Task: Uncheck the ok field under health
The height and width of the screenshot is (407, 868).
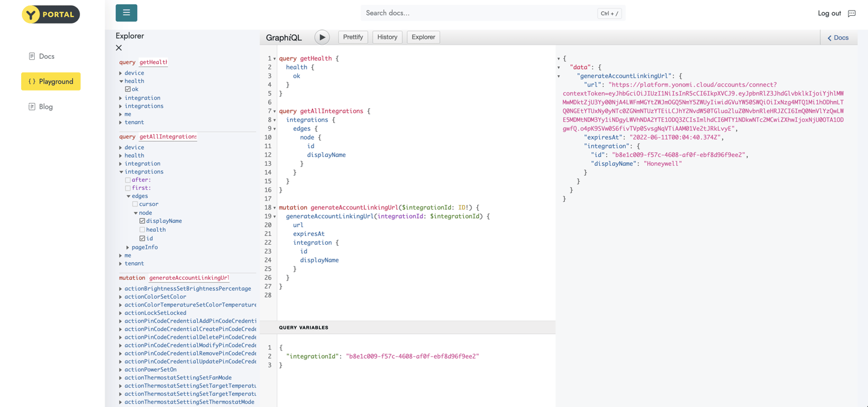Action: pyautogui.click(x=128, y=89)
